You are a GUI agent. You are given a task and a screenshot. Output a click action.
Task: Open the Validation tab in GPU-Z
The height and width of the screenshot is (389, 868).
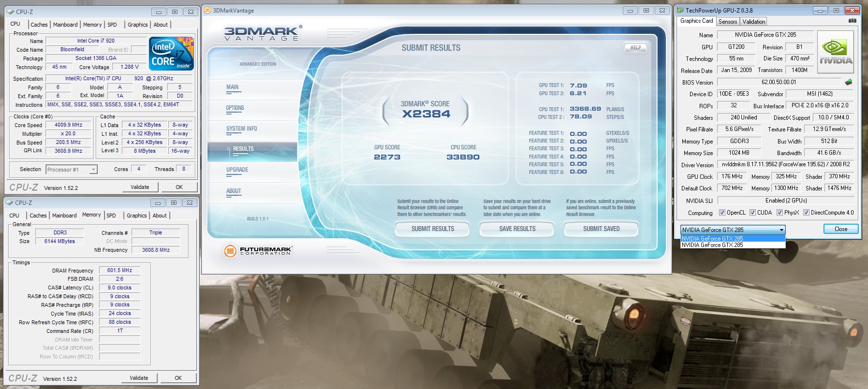click(x=754, y=22)
